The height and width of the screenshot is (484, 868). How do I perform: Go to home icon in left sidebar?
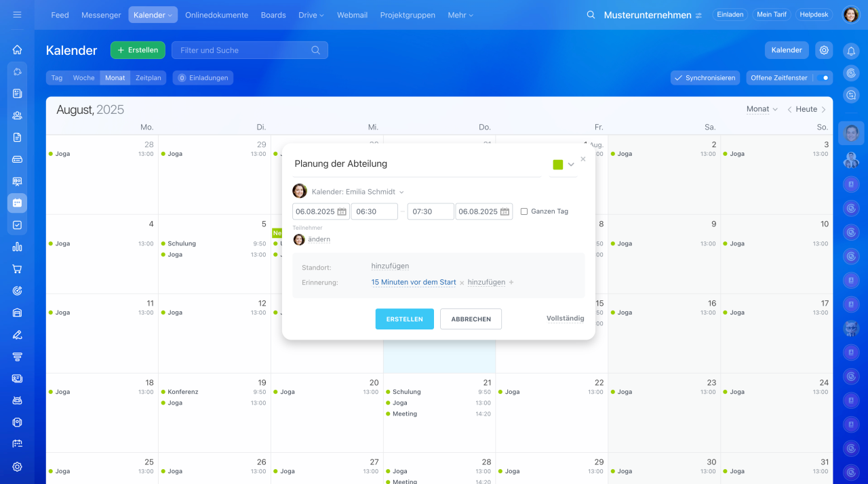17,49
